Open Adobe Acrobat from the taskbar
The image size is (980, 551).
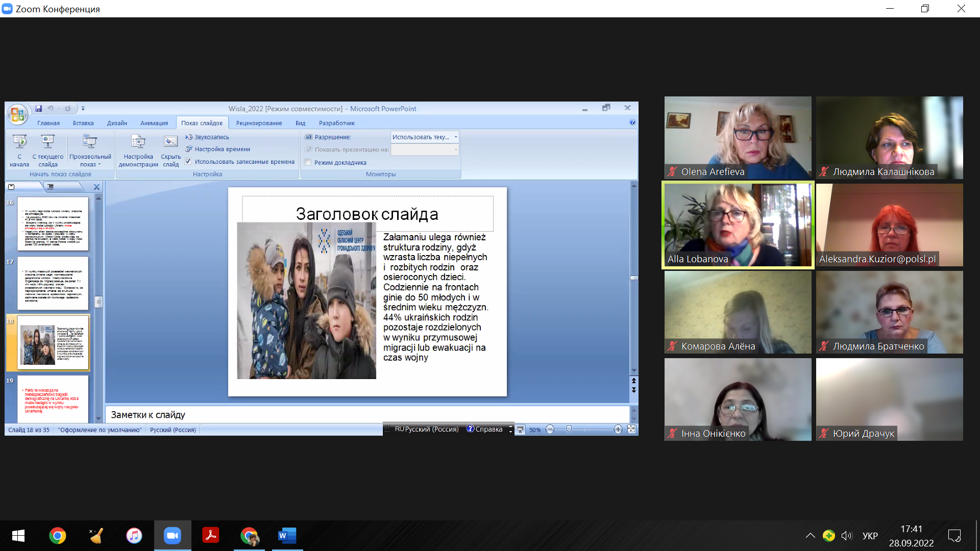pyautogui.click(x=210, y=536)
